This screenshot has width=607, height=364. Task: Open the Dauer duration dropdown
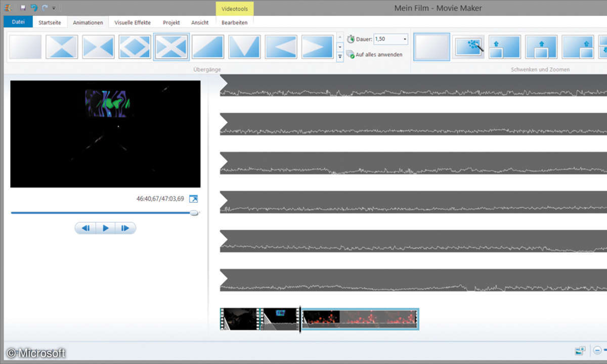point(405,39)
